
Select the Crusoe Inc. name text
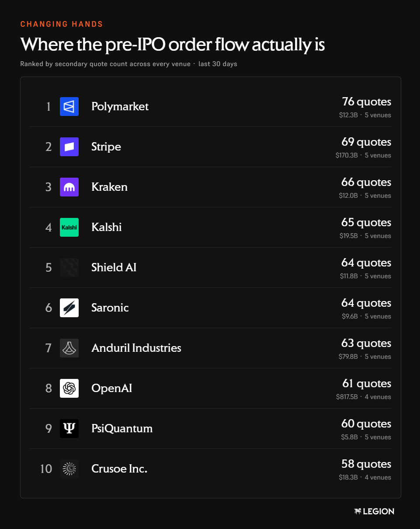[119, 469]
